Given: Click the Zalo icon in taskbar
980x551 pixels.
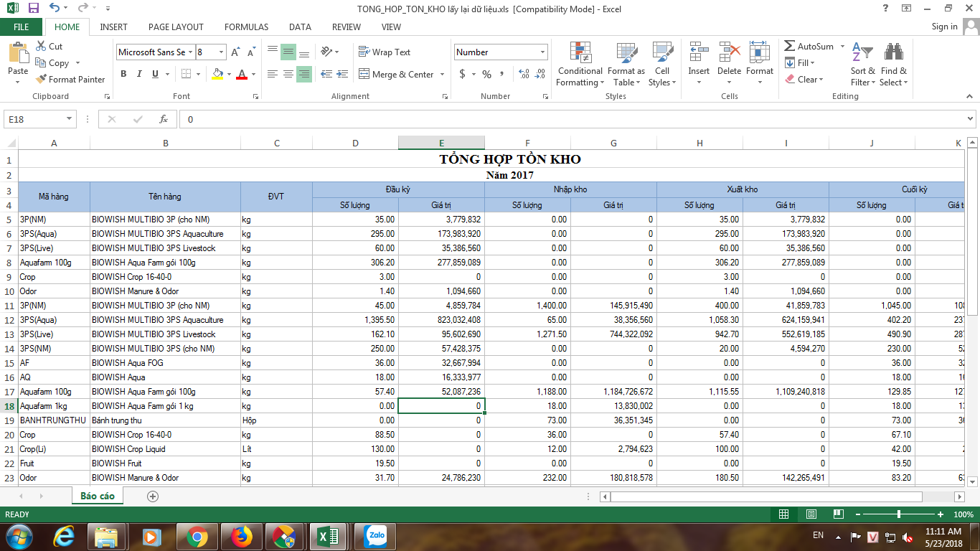Looking at the screenshot, I should pos(375,535).
